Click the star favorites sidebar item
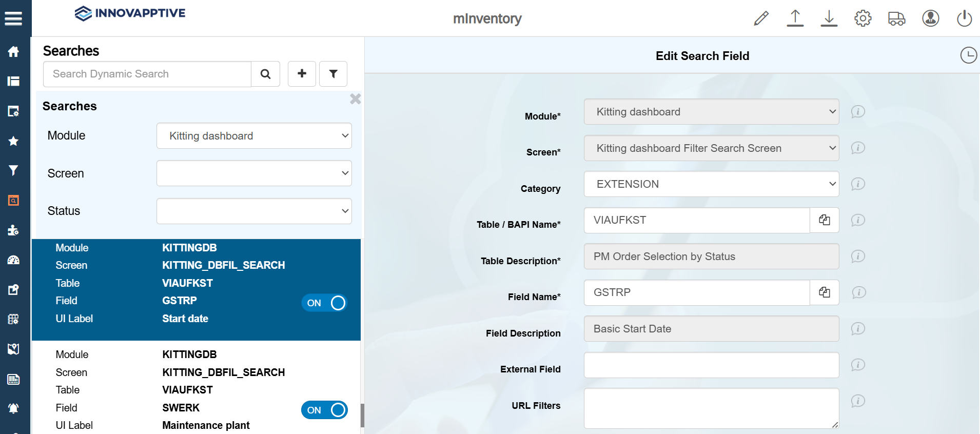Image resolution: width=980 pixels, height=434 pixels. [13, 141]
